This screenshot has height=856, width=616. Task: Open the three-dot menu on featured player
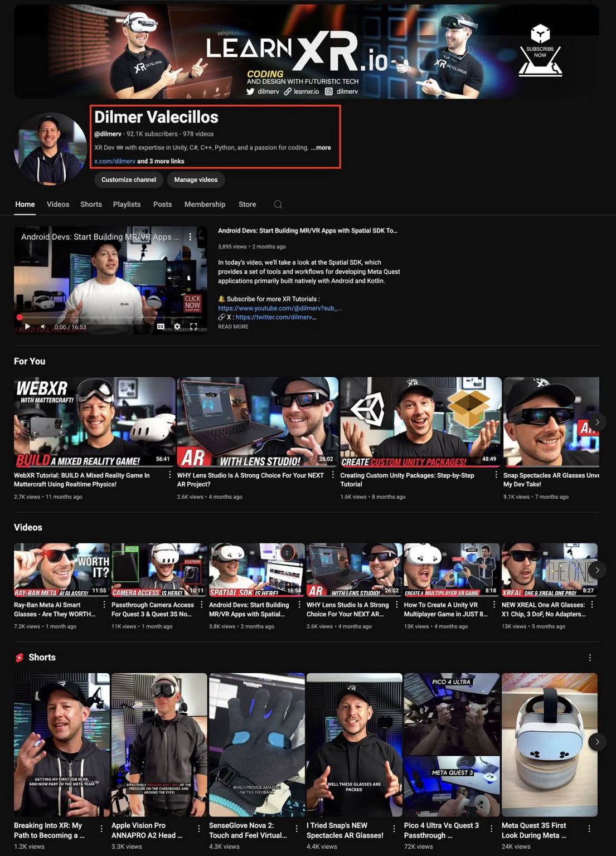pyautogui.click(x=190, y=237)
